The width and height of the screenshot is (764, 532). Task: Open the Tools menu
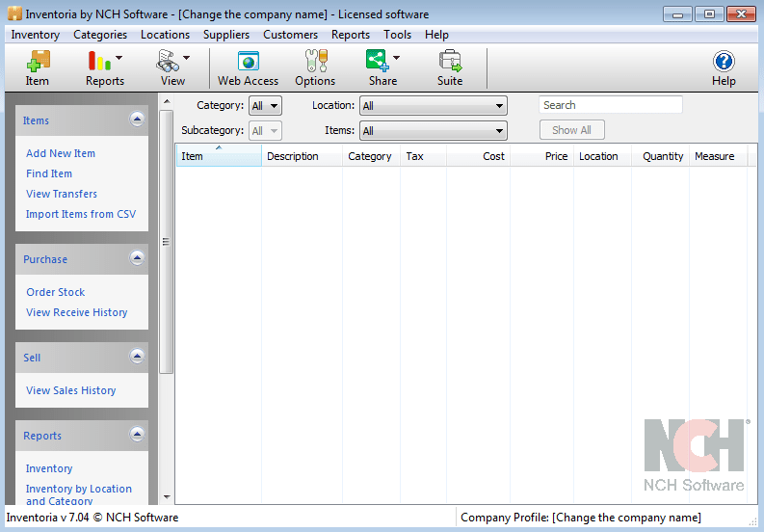click(398, 35)
